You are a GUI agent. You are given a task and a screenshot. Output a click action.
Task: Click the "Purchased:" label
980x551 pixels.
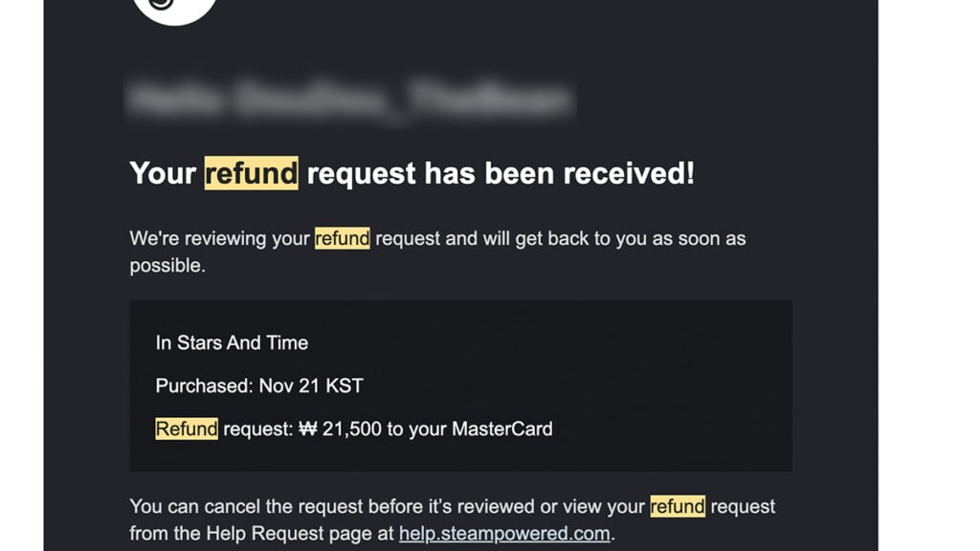204,386
